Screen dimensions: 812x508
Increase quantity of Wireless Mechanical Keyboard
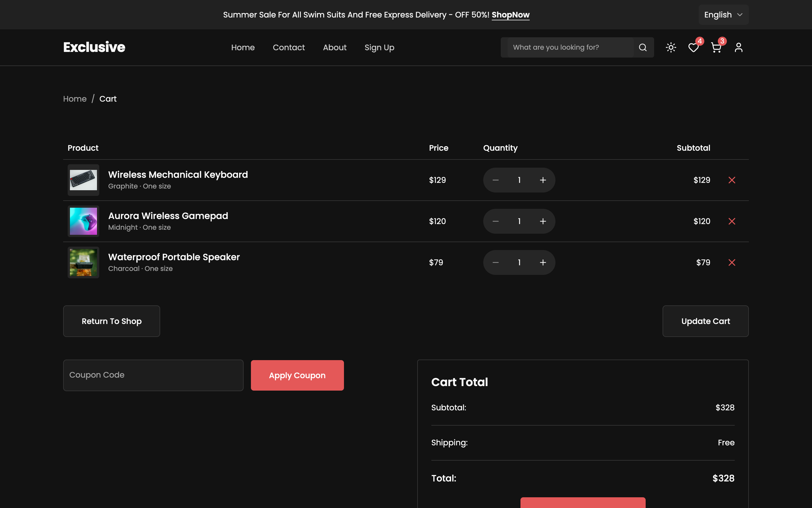(543, 180)
